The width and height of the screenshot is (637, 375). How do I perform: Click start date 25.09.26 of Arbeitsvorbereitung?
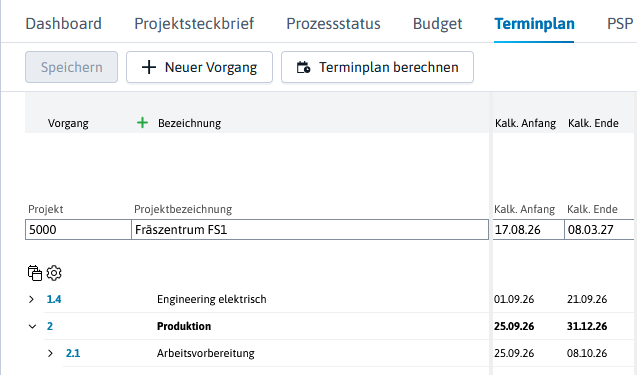[514, 353]
